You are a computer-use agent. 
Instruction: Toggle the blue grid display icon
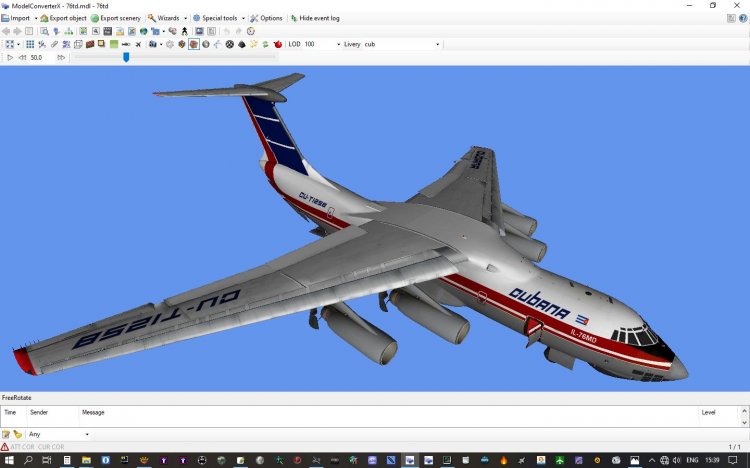point(30,44)
